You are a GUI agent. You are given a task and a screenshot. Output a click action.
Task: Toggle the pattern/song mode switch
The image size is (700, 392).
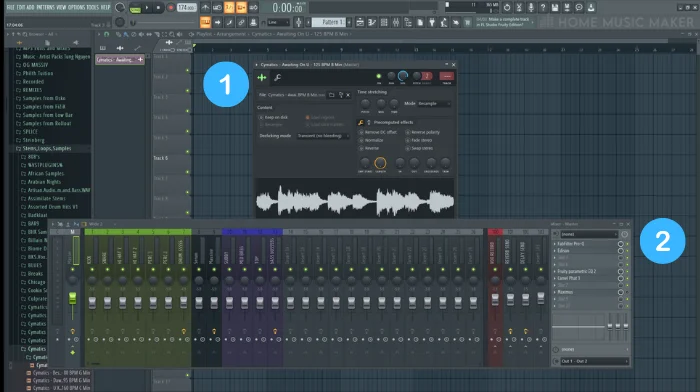135,8
